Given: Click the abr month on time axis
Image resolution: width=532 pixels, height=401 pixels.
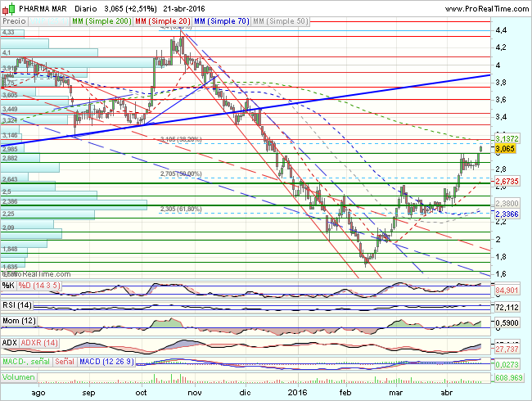Looking at the screenshot, I should 447,393.
